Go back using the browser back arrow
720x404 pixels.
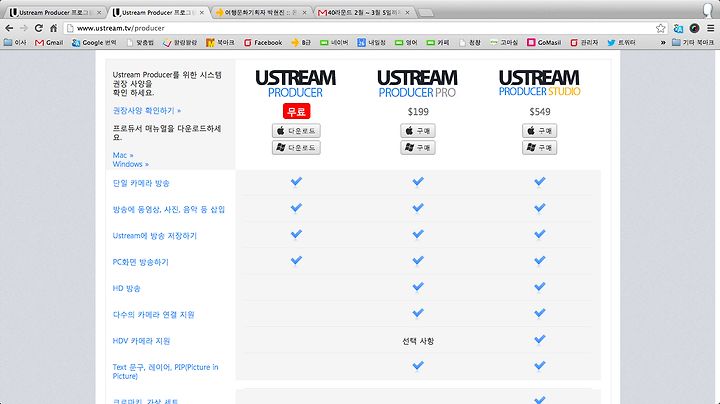pyautogui.click(x=9, y=28)
